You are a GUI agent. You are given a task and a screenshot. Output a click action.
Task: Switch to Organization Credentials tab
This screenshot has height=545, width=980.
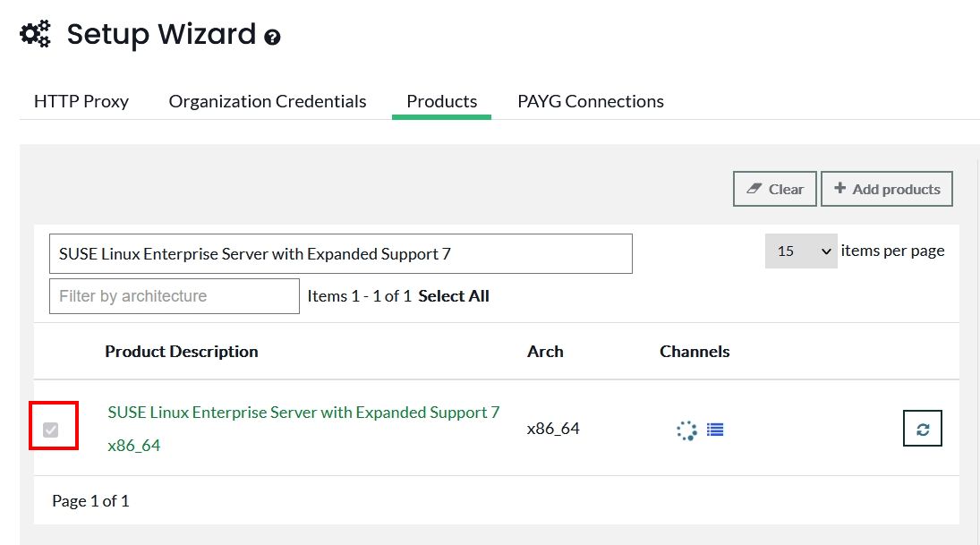click(x=268, y=101)
